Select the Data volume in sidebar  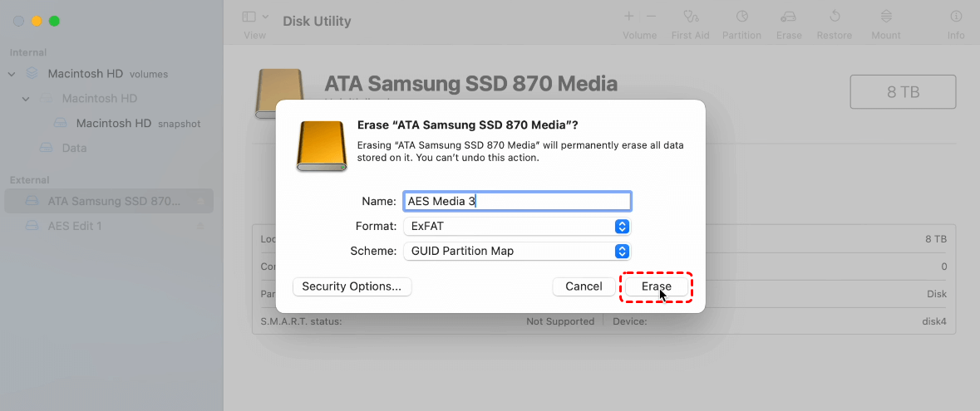(74, 148)
